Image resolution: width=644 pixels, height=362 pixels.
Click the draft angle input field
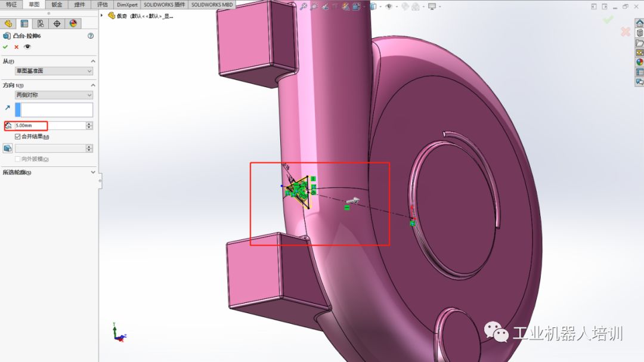click(50, 148)
